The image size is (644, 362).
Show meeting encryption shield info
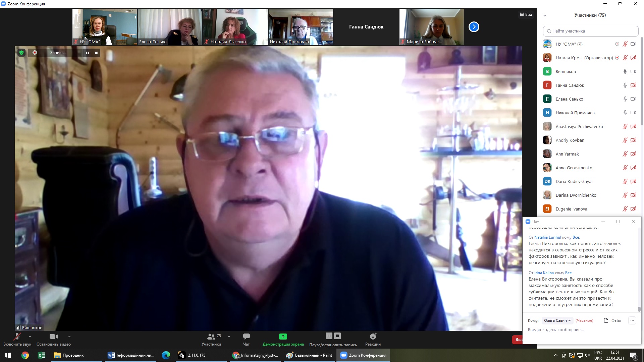(21, 53)
